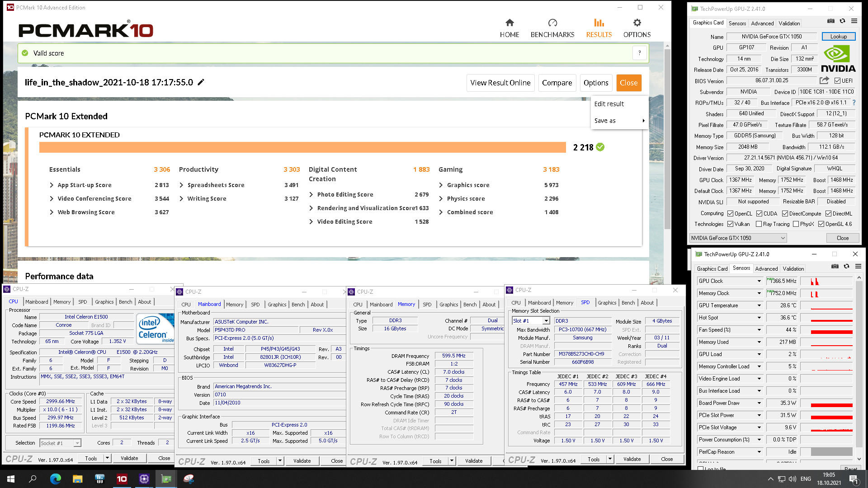Click the orange PCMark 10 Extended score bar
The image size is (868, 488).
tap(302, 147)
